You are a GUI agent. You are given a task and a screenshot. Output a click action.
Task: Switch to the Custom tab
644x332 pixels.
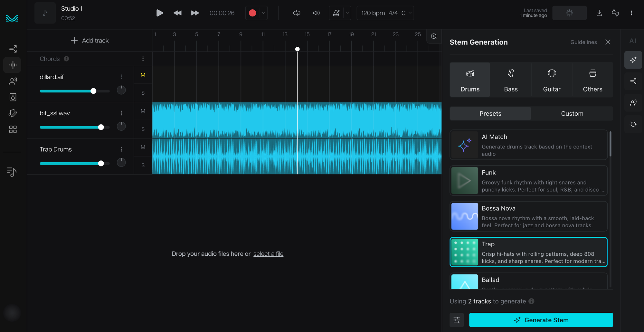572,114
